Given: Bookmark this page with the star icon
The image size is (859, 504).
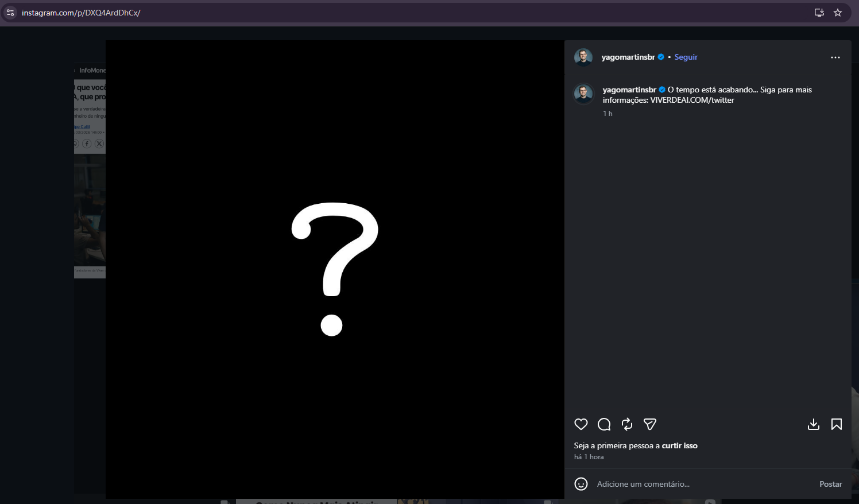Looking at the screenshot, I should pos(837,13).
